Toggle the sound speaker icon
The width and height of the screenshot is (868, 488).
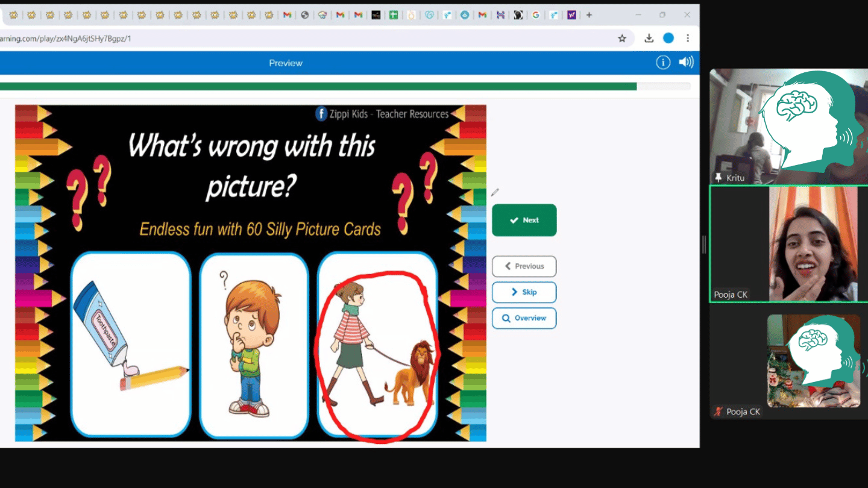(686, 62)
